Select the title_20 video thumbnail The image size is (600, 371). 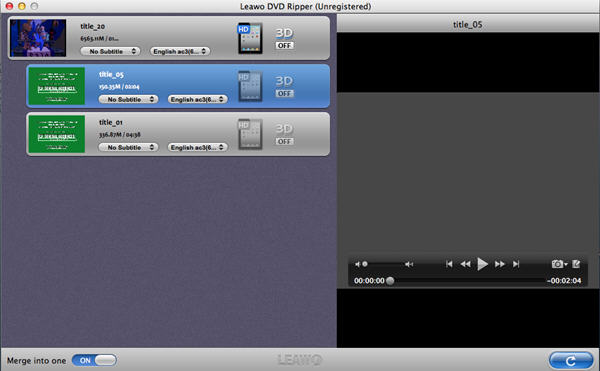38,38
